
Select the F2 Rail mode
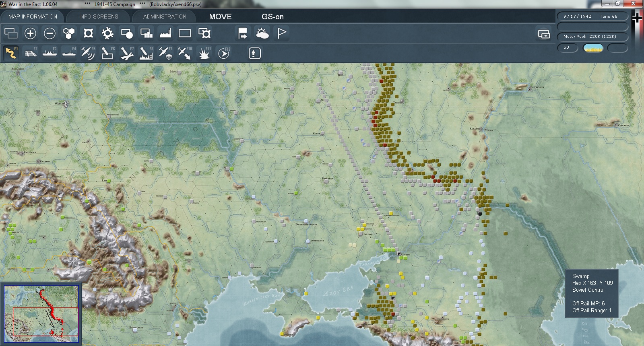(30, 53)
